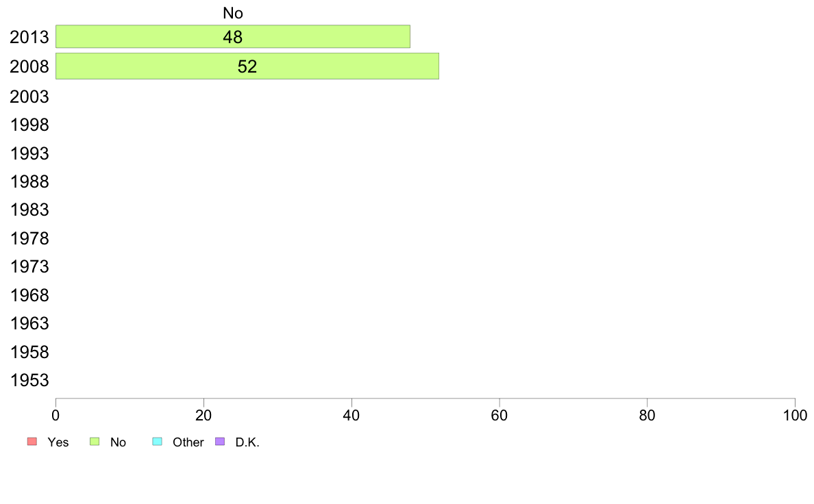Click the 2013 year label

tap(29, 38)
